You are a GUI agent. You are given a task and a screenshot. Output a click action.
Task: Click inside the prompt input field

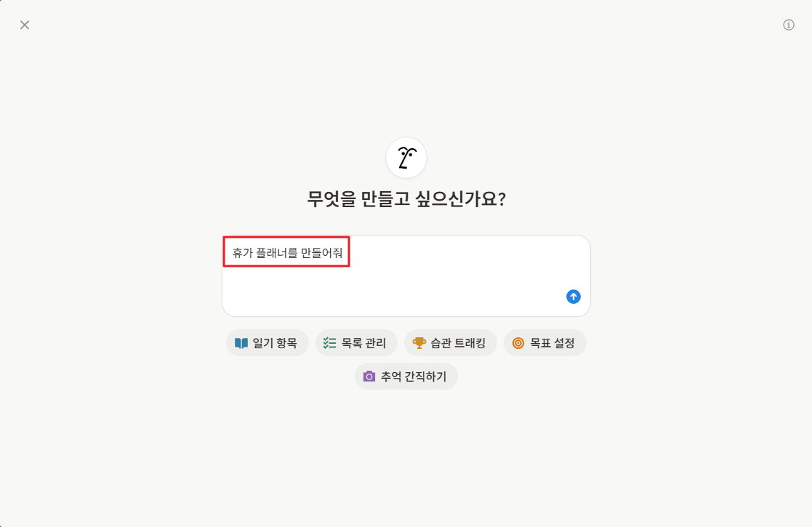click(x=406, y=276)
